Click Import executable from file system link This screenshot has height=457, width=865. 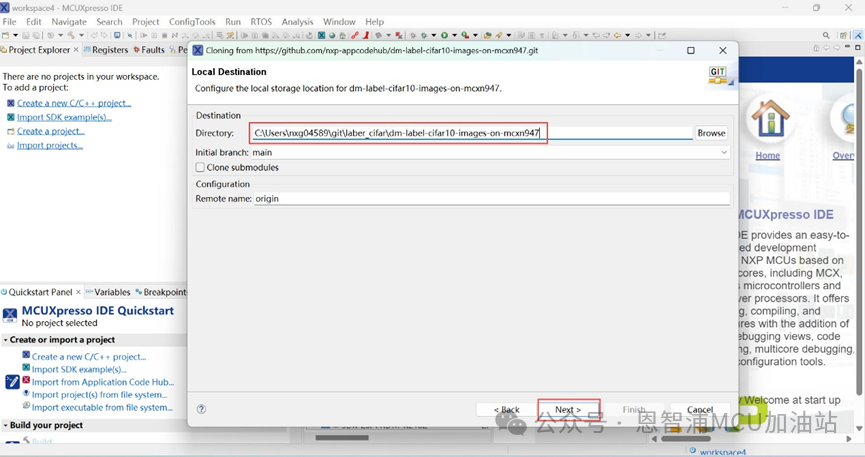[x=102, y=407]
